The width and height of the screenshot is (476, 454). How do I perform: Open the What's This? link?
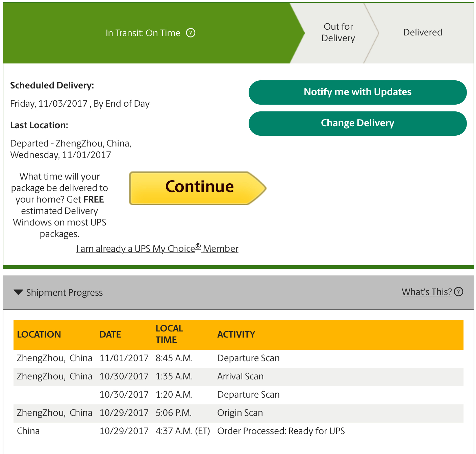(x=427, y=292)
